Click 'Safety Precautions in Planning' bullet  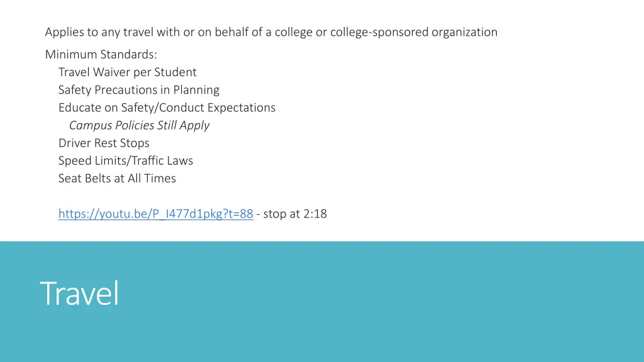[x=139, y=90]
